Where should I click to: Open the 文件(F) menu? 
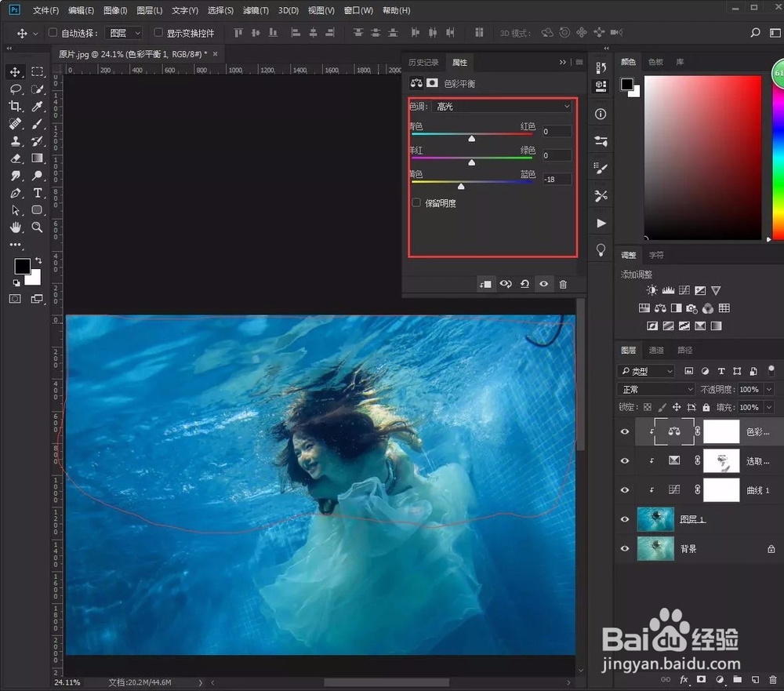45,10
